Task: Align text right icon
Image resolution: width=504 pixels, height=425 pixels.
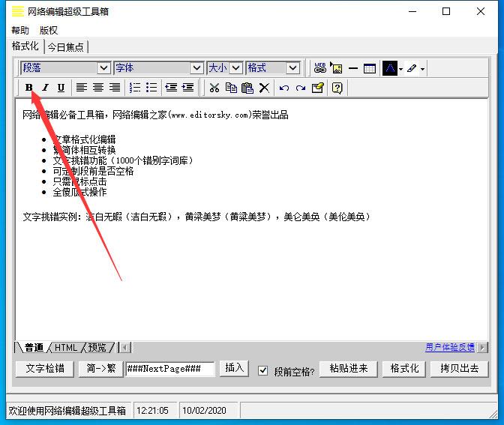Action: pos(115,88)
